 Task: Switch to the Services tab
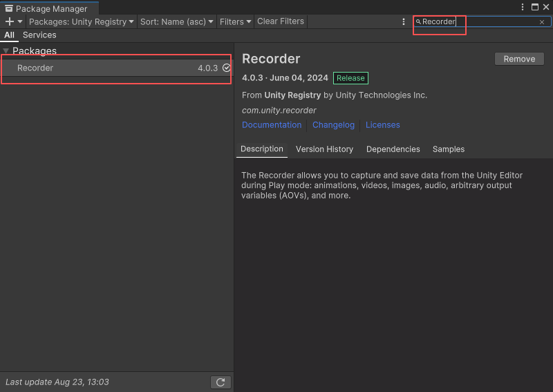[39, 35]
